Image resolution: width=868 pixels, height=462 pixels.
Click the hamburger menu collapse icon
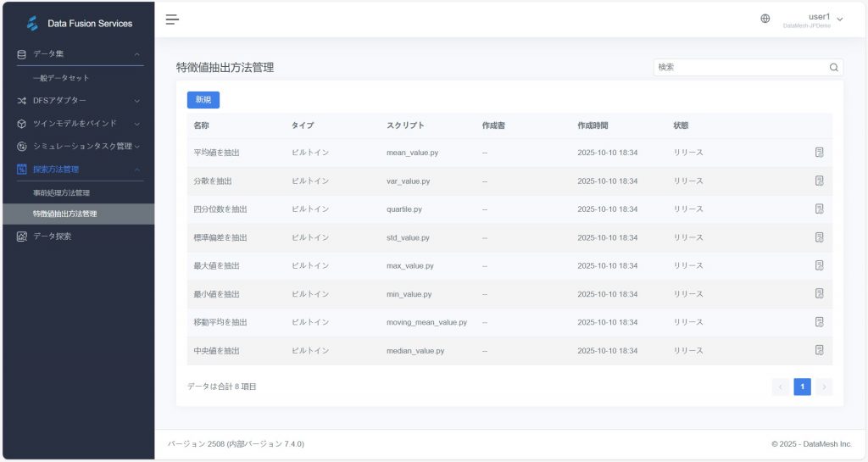point(172,19)
